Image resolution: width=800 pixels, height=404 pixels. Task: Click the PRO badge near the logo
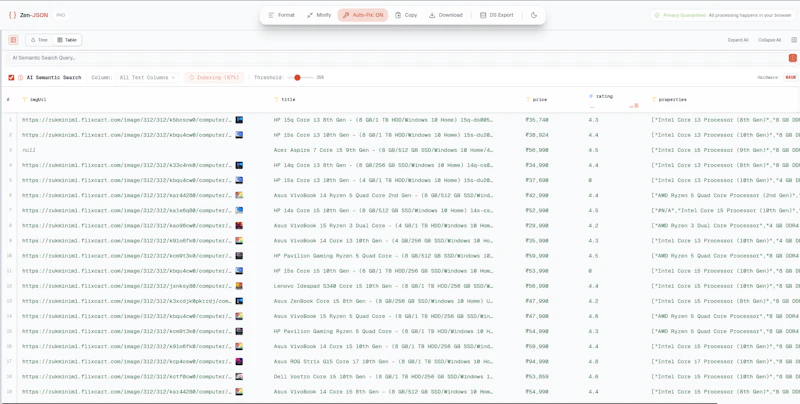[60, 15]
